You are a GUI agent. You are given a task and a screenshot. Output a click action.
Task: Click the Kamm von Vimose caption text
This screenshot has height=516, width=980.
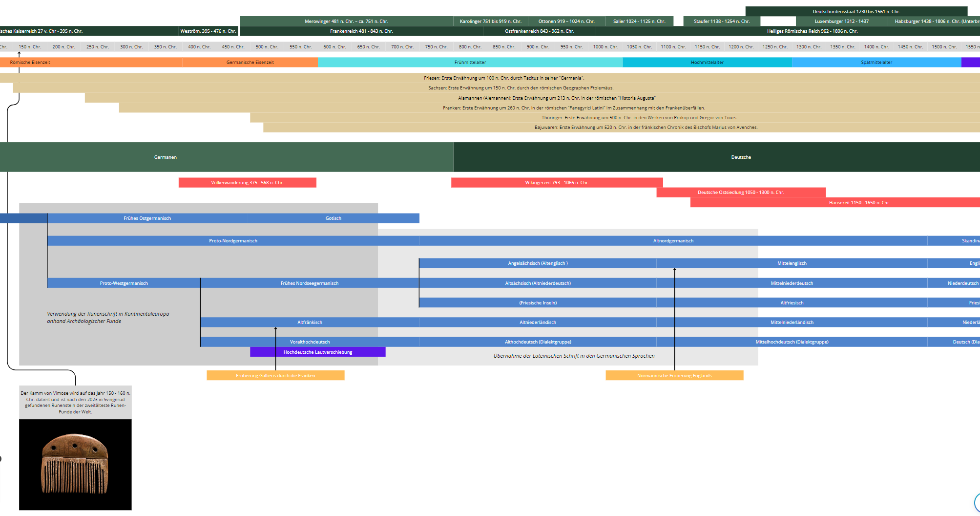coord(75,402)
